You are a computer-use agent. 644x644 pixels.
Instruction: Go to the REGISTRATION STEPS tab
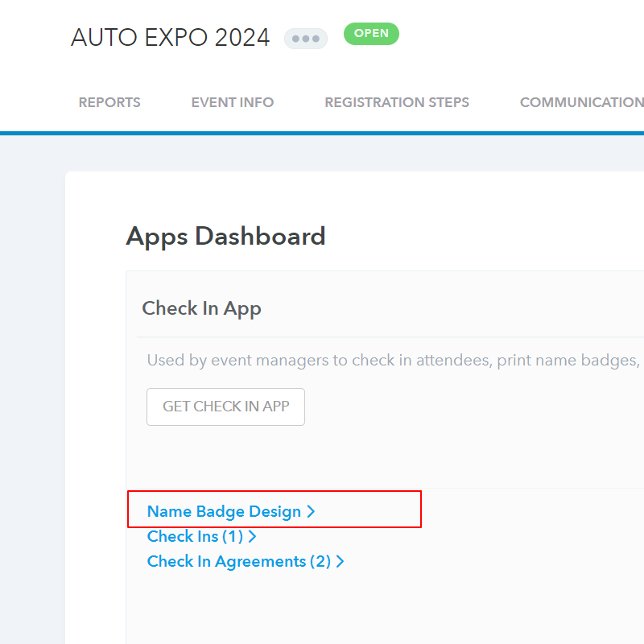click(397, 102)
